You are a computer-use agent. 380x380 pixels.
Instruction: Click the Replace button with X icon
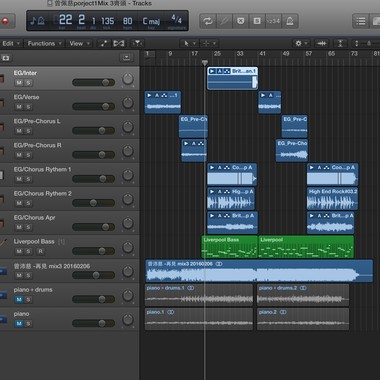pyautogui.click(x=240, y=21)
